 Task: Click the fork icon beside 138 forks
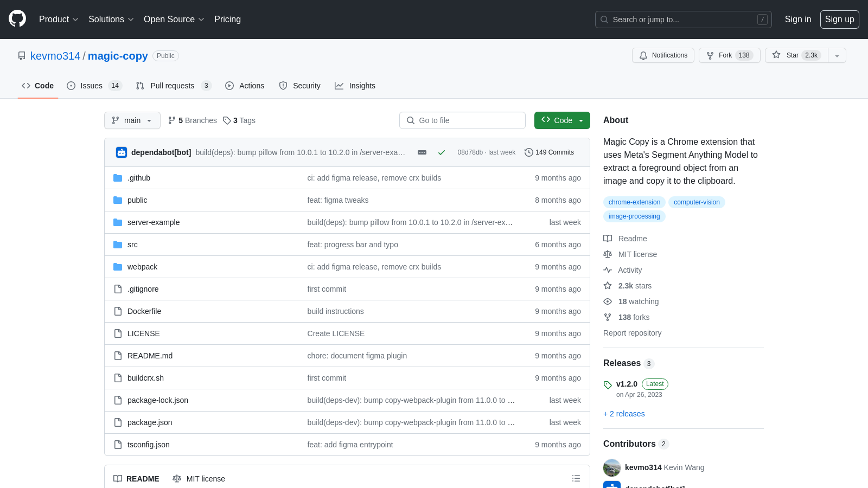point(608,317)
